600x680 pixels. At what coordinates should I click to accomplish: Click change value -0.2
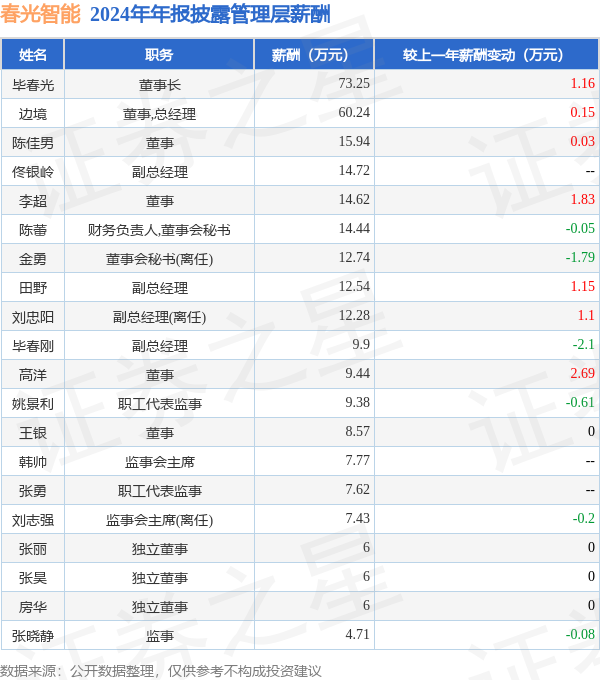584,519
